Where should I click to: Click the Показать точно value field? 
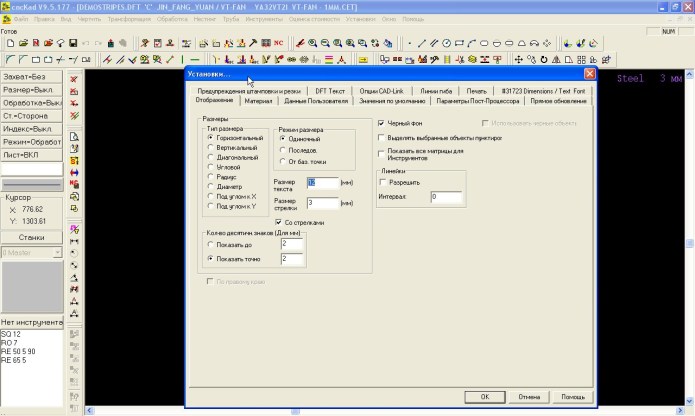(x=292, y=259)
